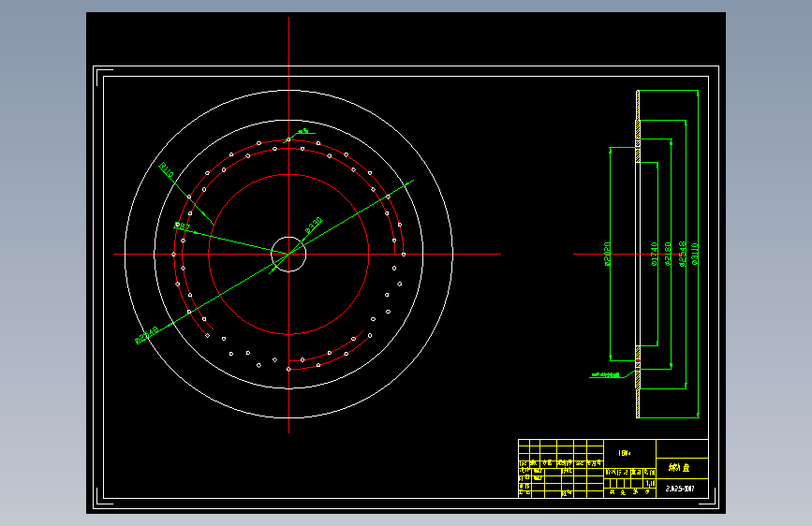Click the ø1240 dimension in the side view
812x526 pixels.
[x=654, y=255]
